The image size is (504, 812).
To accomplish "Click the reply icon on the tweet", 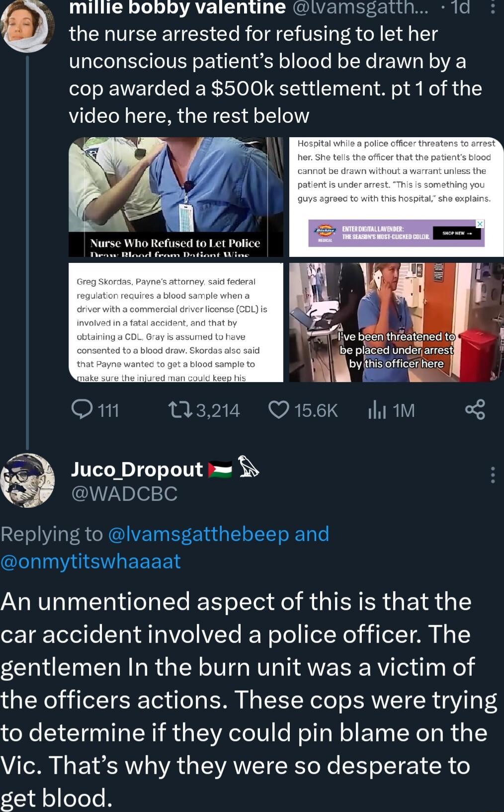I will coord(83,410).
